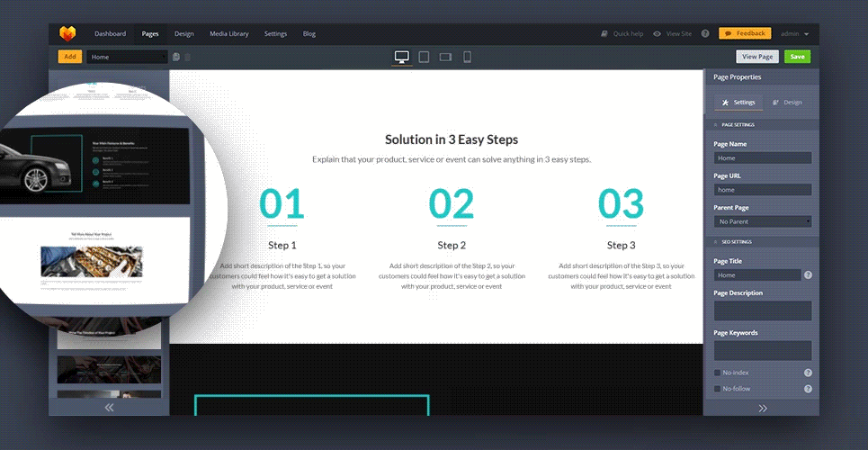This screenshot has width=868, height=450.
Task: Open the top bar help question icon
Action: (x=705, y=34)
